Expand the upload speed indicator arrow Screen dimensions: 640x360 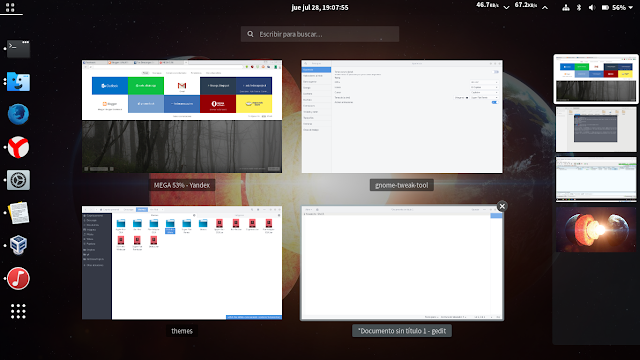pyautogui.click(x=545, y=7)
